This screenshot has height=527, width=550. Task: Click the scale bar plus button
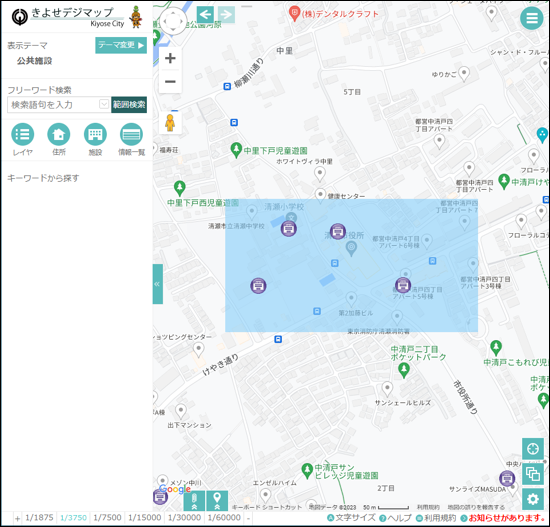point(18,518)
